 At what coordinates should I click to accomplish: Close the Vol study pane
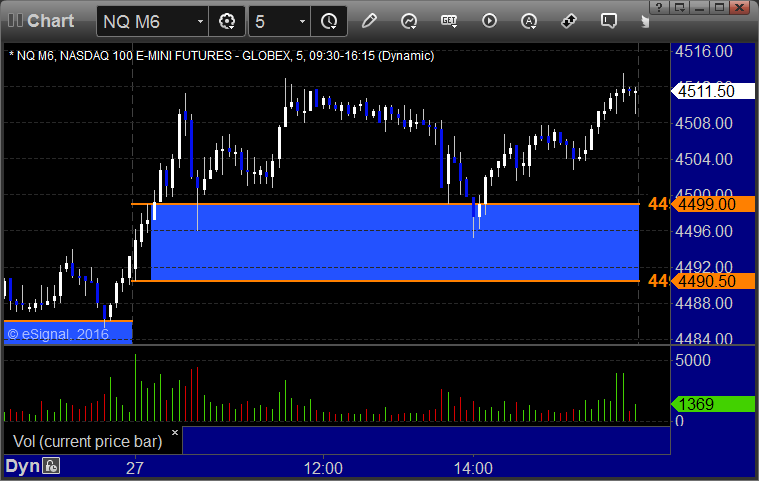tap(175, 433)
